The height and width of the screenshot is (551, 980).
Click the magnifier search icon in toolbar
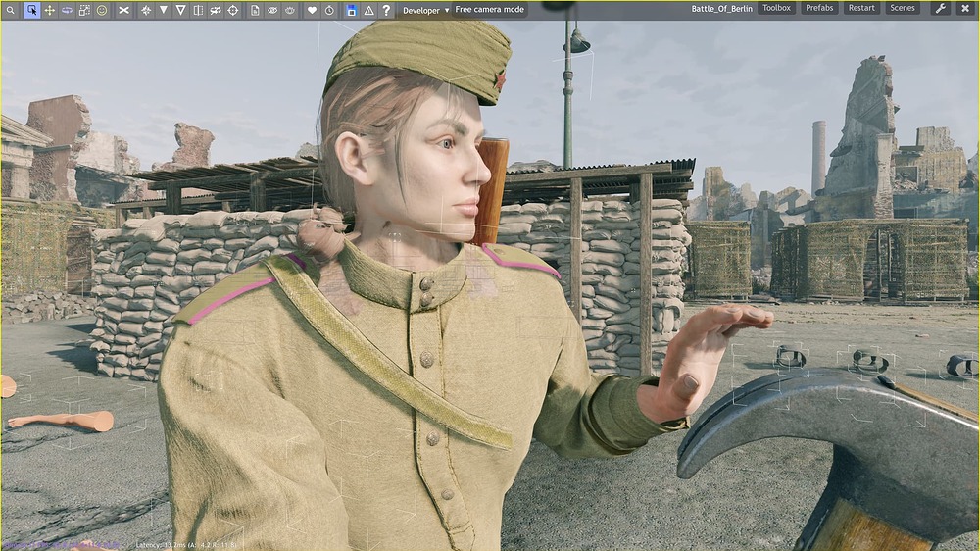12,10
